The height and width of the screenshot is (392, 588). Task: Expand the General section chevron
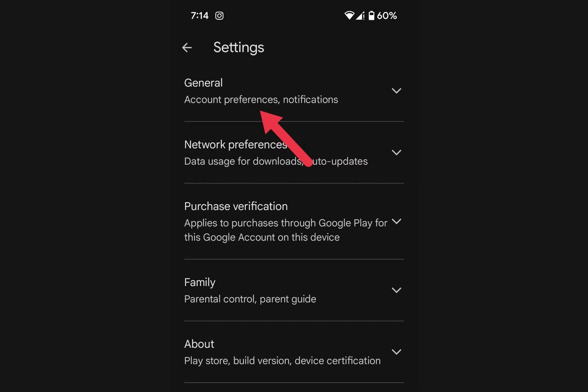tap(396, 91)
